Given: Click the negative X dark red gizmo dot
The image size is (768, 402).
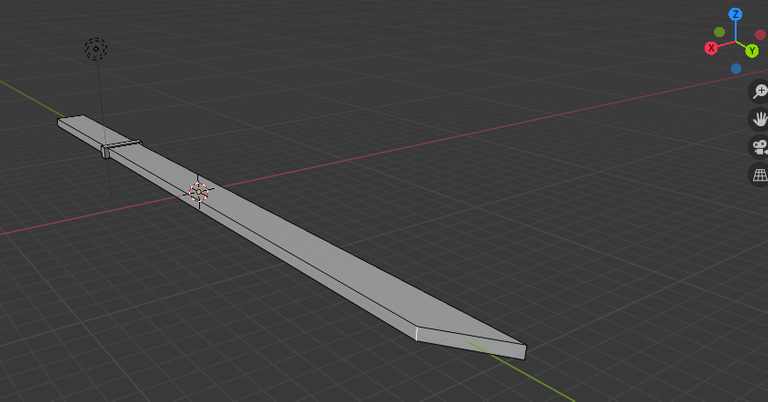Looking at the screenshot, I should (760, 35).
